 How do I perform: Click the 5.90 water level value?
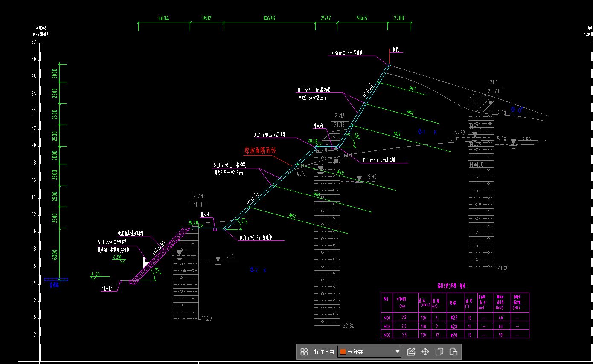[372, 177]
